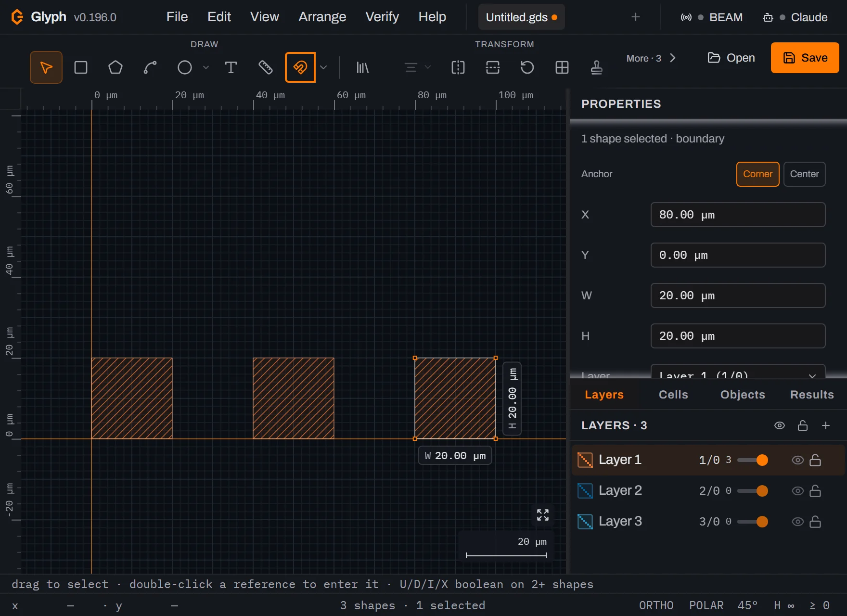847x616 pixels.
Task: Open the File menu
Action: [177, 17]
